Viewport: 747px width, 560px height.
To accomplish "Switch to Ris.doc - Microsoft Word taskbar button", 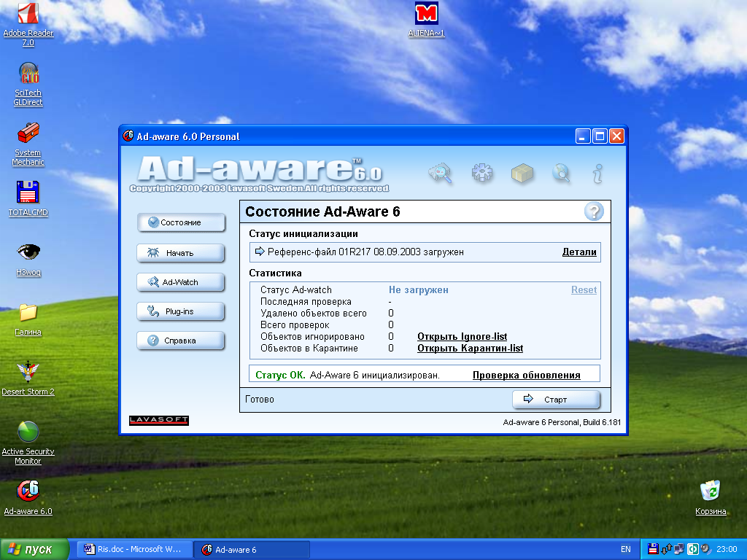I will tap(135, 549).
